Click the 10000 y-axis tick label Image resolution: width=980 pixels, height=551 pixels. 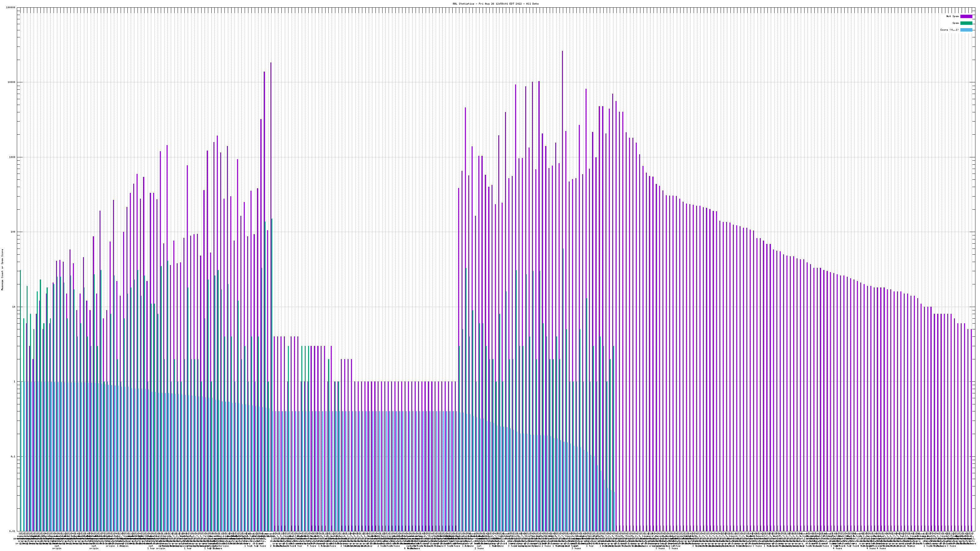pos(12,83)
